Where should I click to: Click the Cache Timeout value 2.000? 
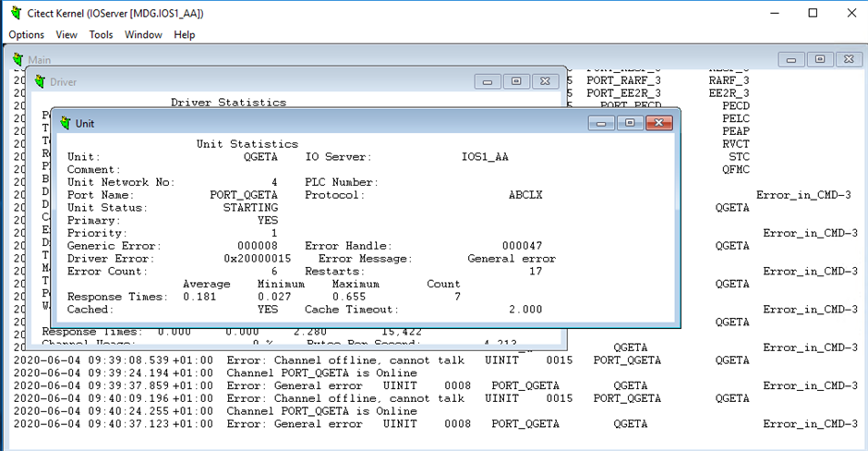[x=525, y=310]
